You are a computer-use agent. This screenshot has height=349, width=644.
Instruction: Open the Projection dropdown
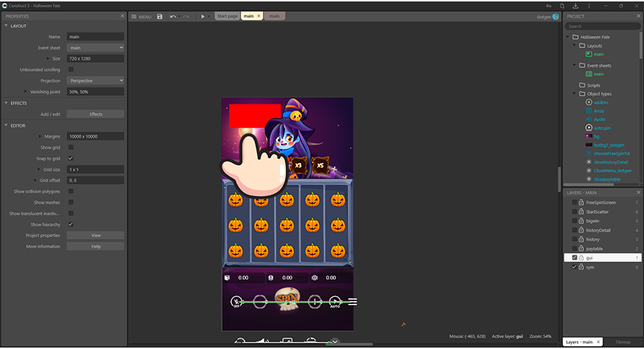click(x=95, y=81)
